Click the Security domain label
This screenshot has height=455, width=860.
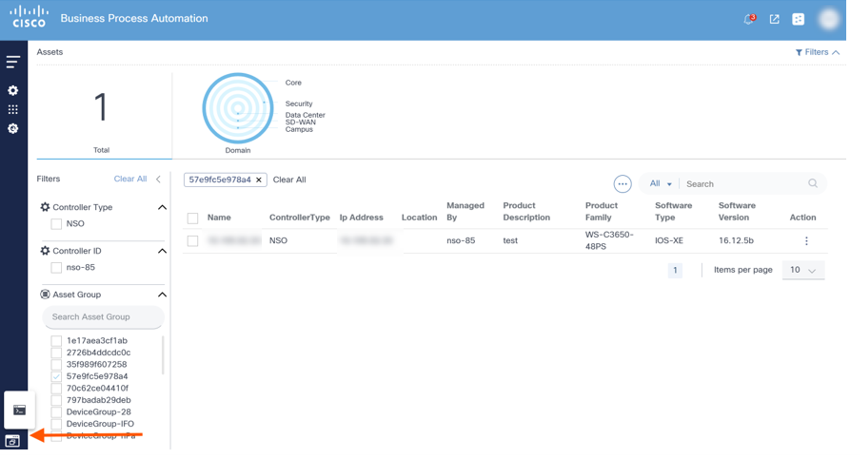298,104
